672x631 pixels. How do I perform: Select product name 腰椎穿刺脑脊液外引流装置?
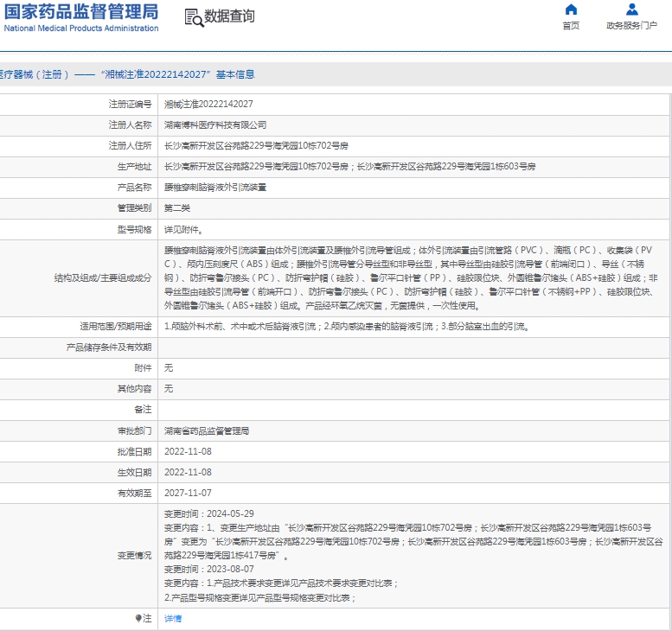coord(215,188)
